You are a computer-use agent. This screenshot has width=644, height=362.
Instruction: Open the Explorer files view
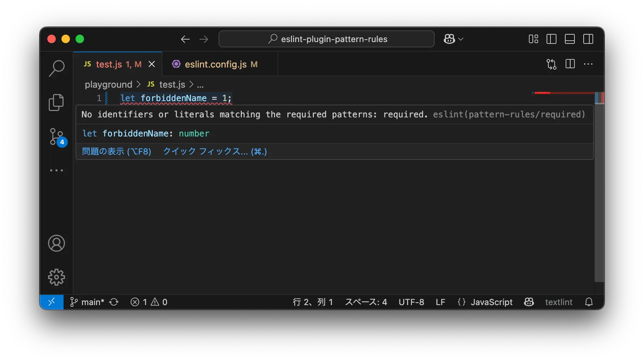56,103
